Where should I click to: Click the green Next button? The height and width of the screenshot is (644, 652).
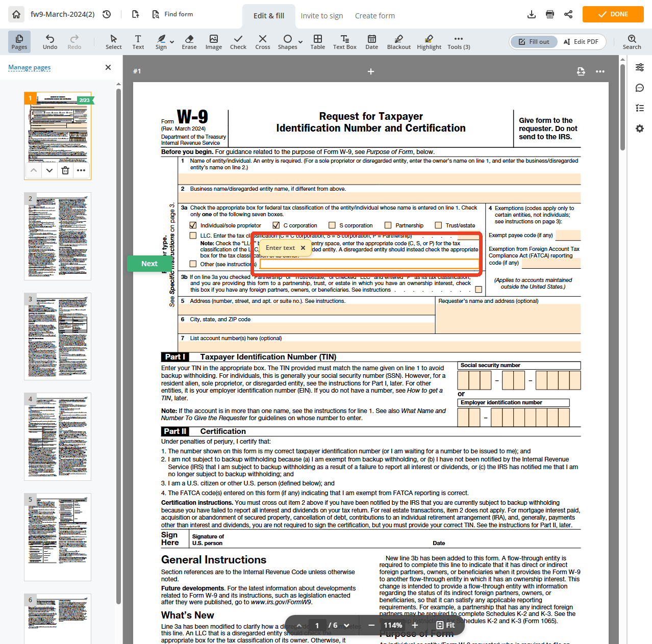149,264
